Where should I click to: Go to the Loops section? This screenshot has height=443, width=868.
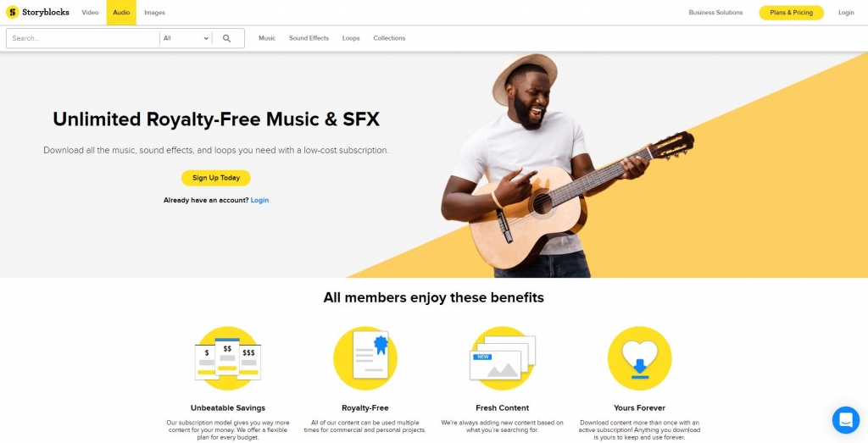click(x=351, y=38)
